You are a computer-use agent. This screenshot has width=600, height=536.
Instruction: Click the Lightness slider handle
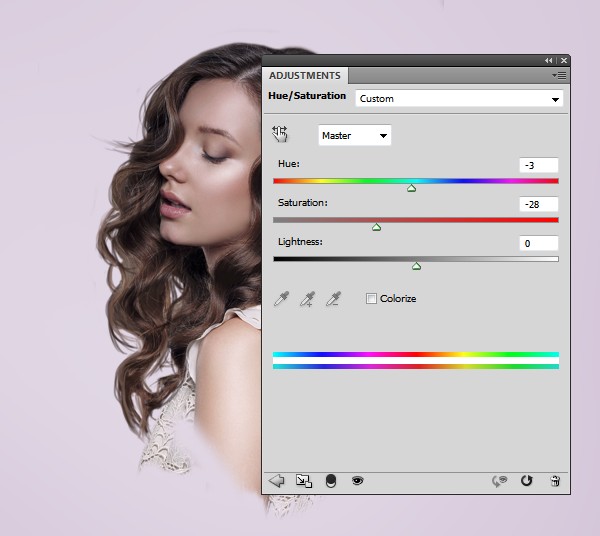coord(416,266)
